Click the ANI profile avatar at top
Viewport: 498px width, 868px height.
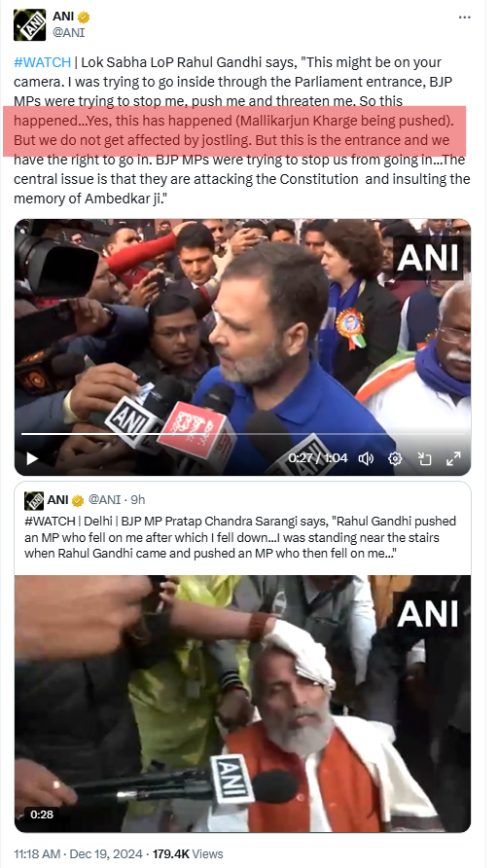tap(29, 25)
